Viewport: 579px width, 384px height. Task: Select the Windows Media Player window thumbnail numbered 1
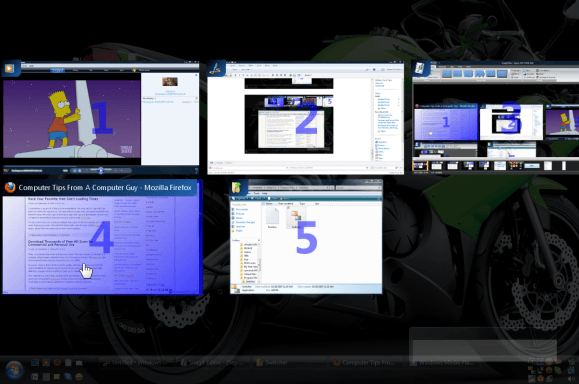[x=100, y=117]
